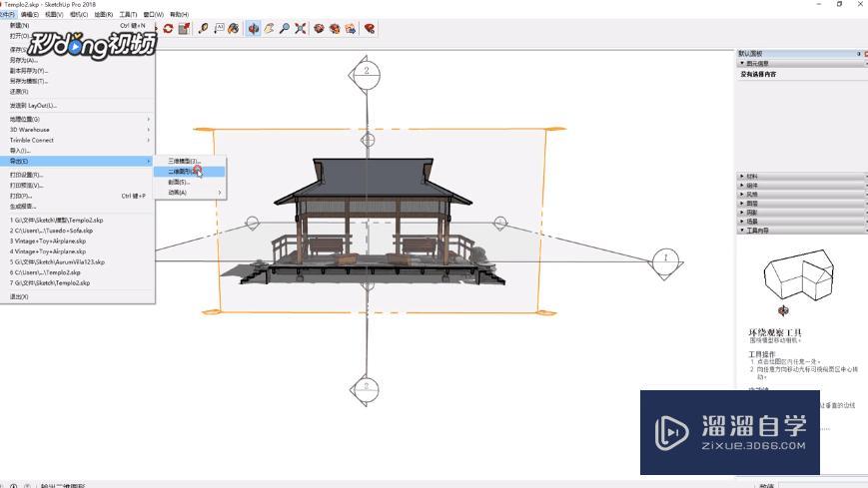
Task: Select the Tape Measure tool
Action: click(203, 28)
